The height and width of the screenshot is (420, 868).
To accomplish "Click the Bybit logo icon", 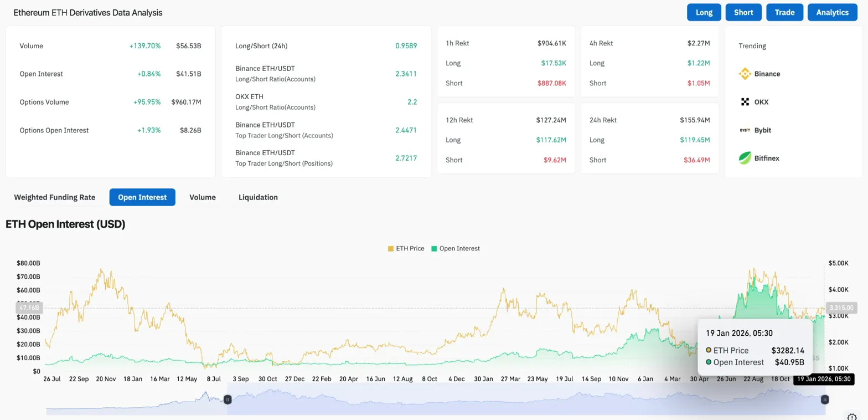I will [x=745, y=130].
